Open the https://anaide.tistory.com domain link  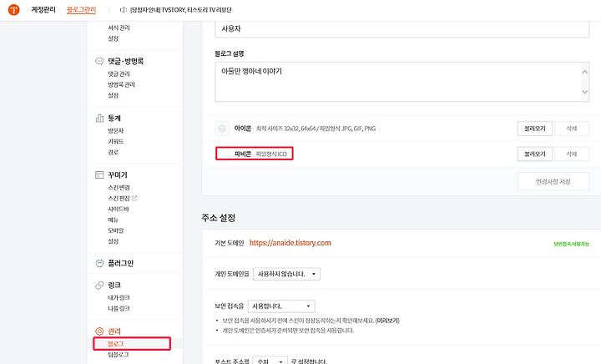[290, 243]
